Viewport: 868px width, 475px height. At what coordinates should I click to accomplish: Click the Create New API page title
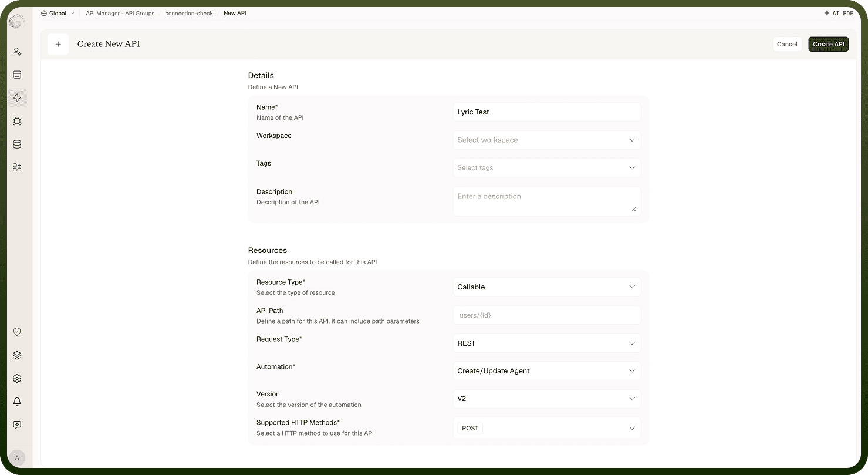click(109, 44)
